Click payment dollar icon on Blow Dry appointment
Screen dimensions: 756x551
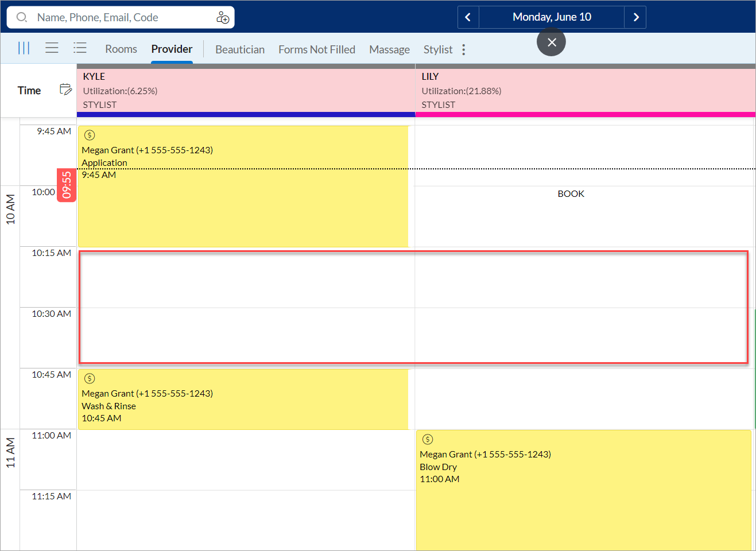428,440
